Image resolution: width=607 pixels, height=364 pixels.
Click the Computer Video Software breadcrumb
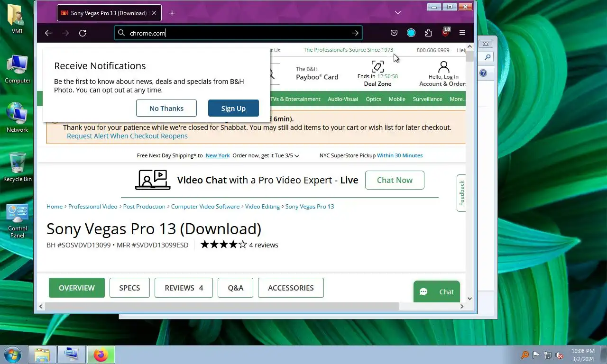coord(205,207)
